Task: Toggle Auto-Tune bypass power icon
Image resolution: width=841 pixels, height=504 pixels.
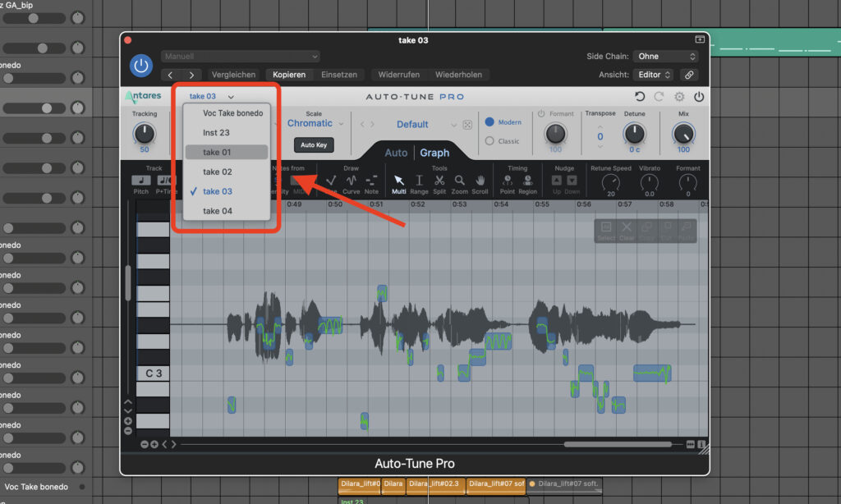Action: [x=699, y=97]
